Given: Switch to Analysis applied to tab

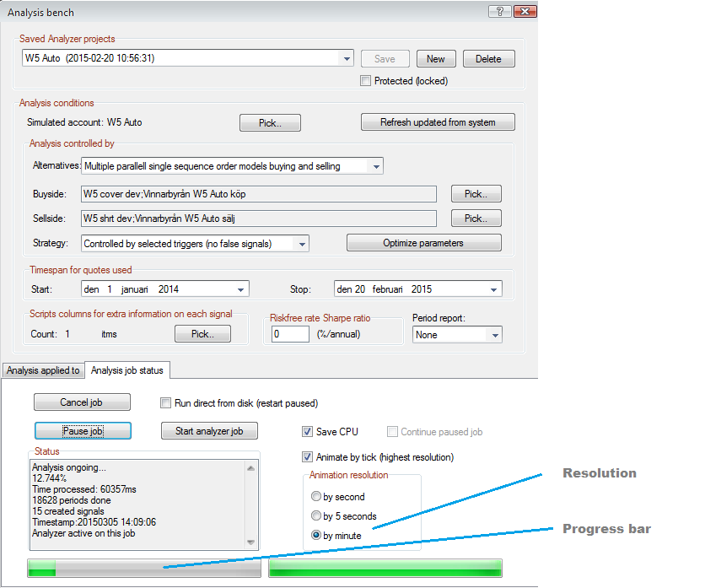Looking at the screenshot, I should point(43,370).
